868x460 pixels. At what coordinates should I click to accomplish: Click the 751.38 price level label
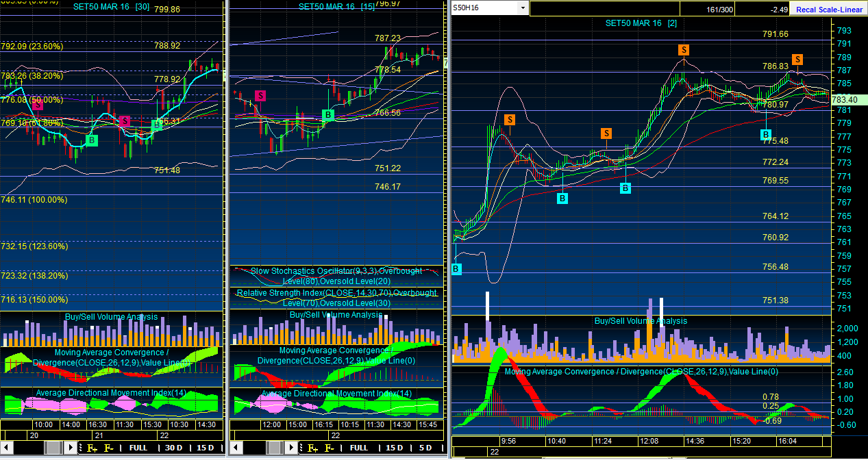click(x=776, y=301)
